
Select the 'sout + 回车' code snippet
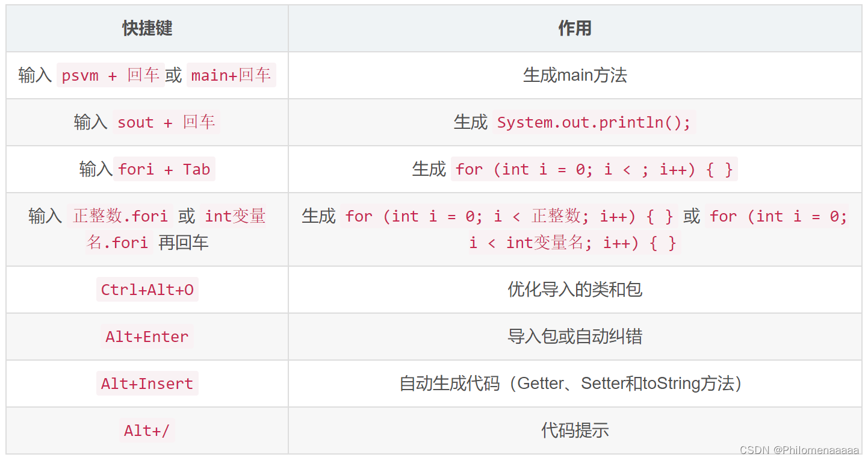click(x=166, y=122)
